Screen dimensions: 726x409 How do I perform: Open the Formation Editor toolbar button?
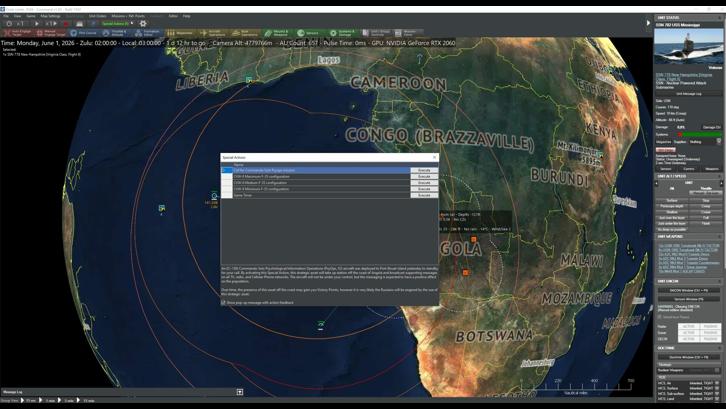(148, 33)
